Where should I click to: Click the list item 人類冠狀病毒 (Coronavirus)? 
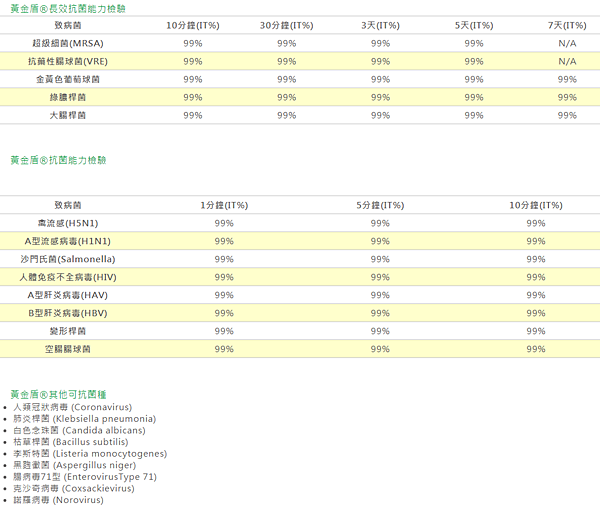pos(72,407)
